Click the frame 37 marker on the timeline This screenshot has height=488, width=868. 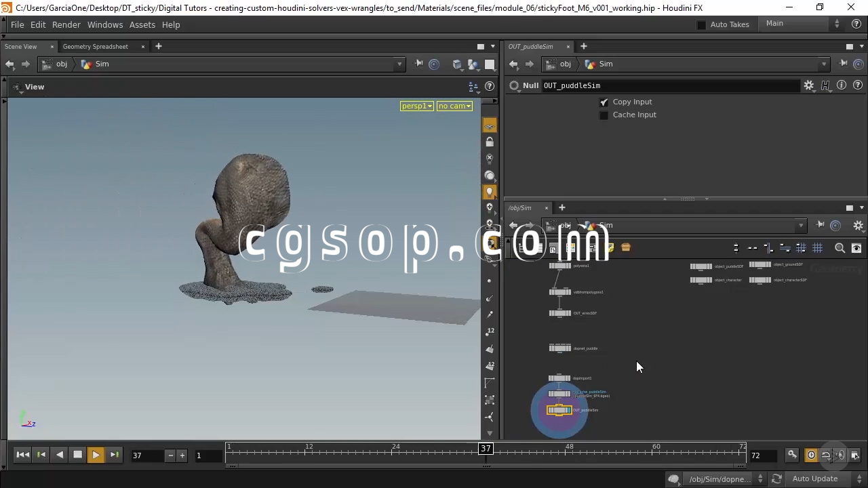pos(486,448)
